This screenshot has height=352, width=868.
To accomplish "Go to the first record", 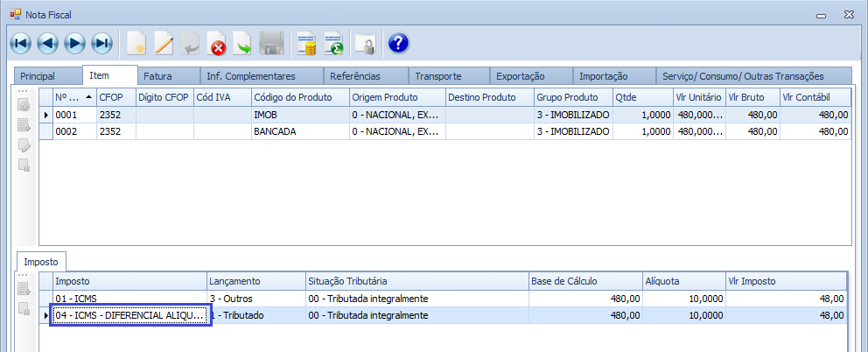I will [21, 43].
